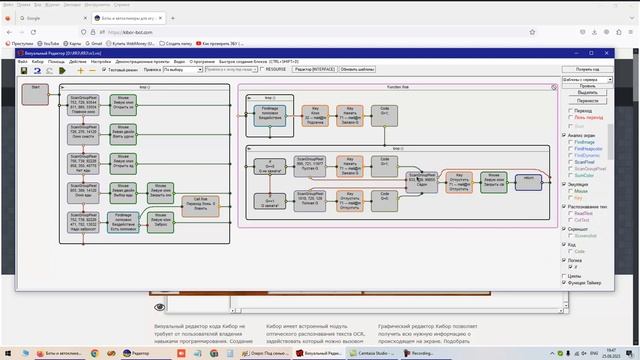This screenshot has width=640, height=360.
Task: Bookmark page with the star icon
Action: coord(532,32)
